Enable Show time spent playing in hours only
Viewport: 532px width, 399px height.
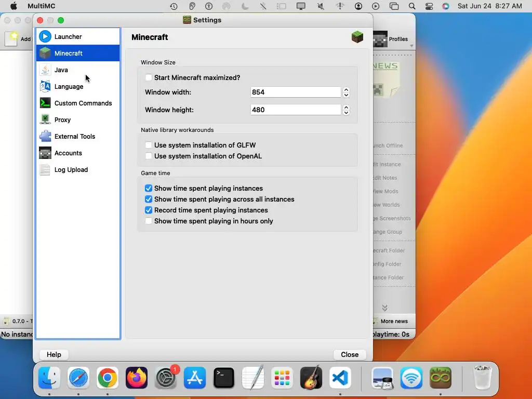(148, 221)
